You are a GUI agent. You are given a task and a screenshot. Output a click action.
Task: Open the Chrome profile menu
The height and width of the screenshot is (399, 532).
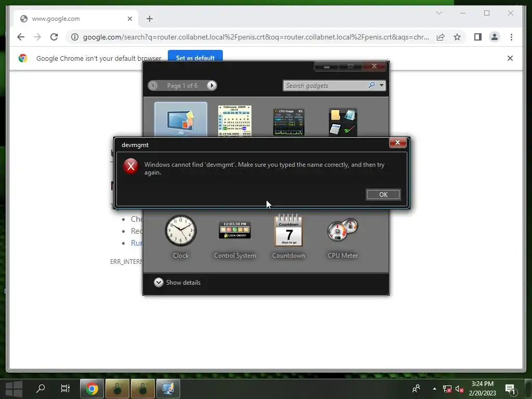click(495, 37)
